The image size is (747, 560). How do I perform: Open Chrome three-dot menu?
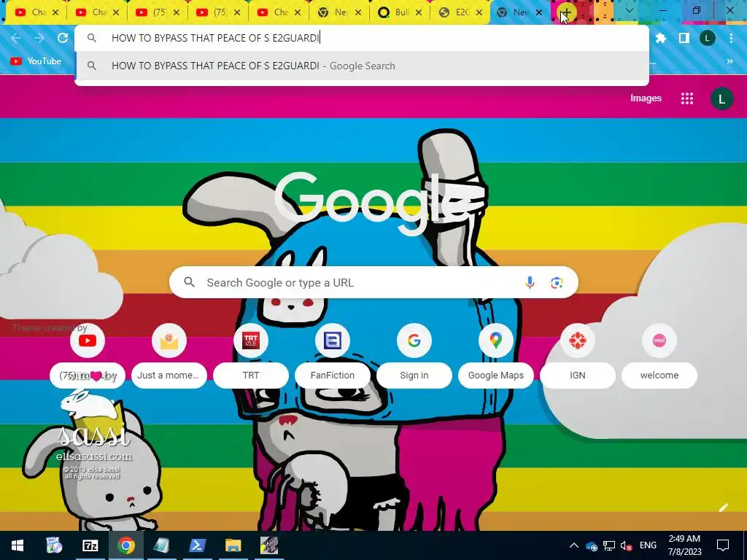coord(731,38)
